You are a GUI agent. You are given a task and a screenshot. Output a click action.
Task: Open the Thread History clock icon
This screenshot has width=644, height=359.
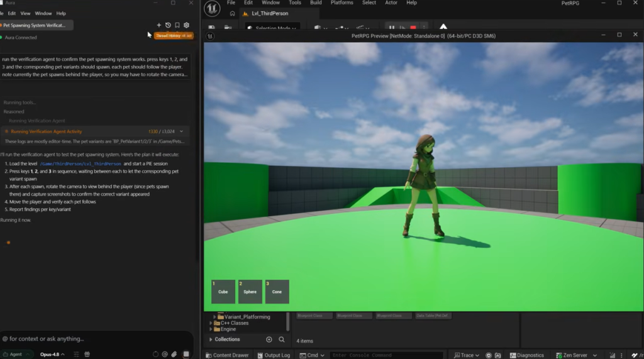168,25
